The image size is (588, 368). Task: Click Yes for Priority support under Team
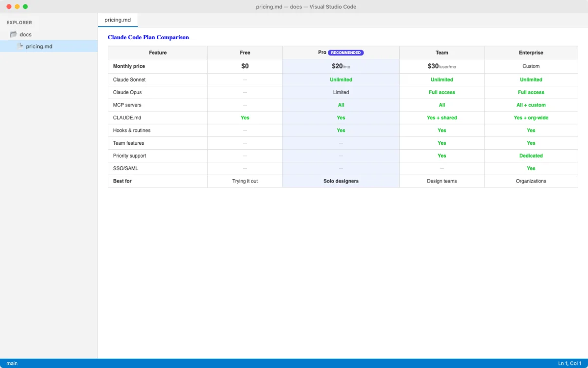point(442,156)
